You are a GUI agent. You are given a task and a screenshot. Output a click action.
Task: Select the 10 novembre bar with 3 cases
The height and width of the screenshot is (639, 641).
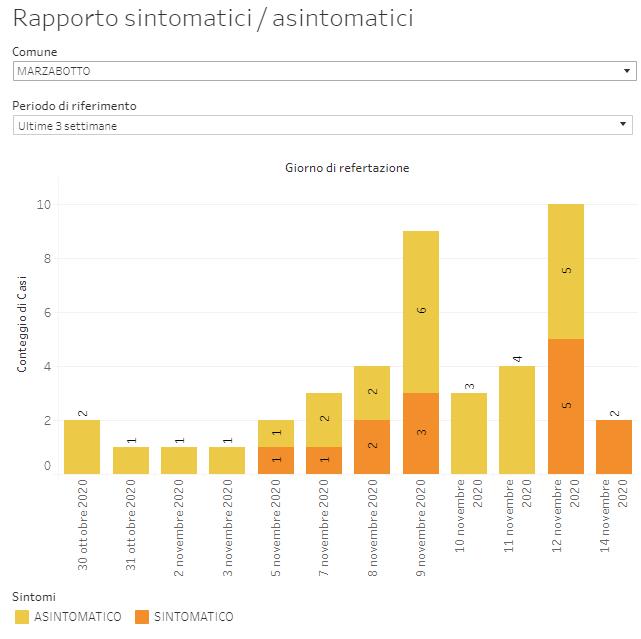(468, 433)
